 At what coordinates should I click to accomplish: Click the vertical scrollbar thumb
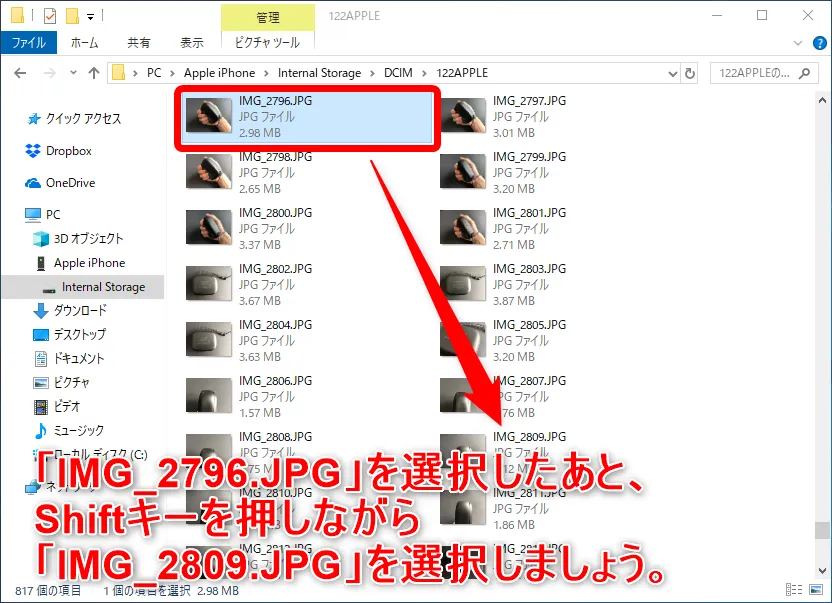pos(822,530)
